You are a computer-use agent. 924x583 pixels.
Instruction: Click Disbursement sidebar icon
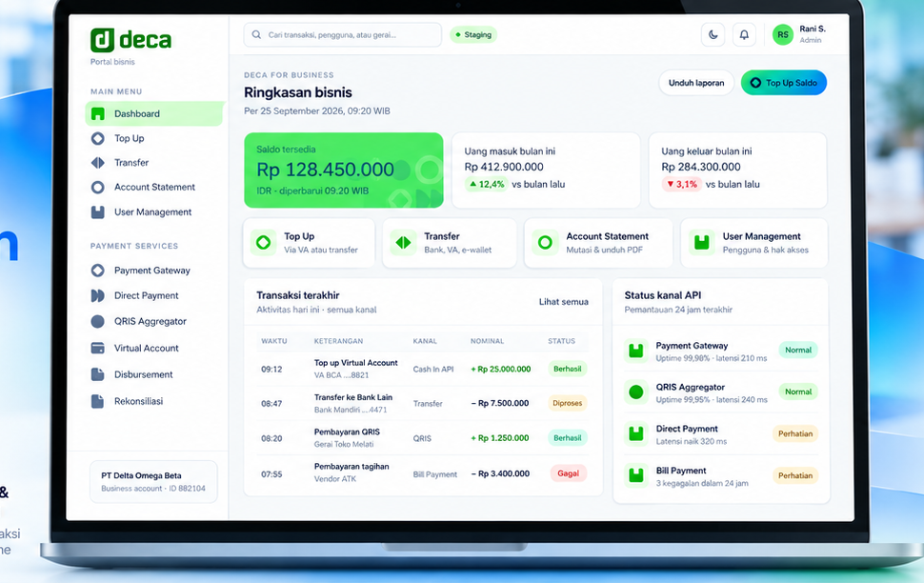[98, 374]
